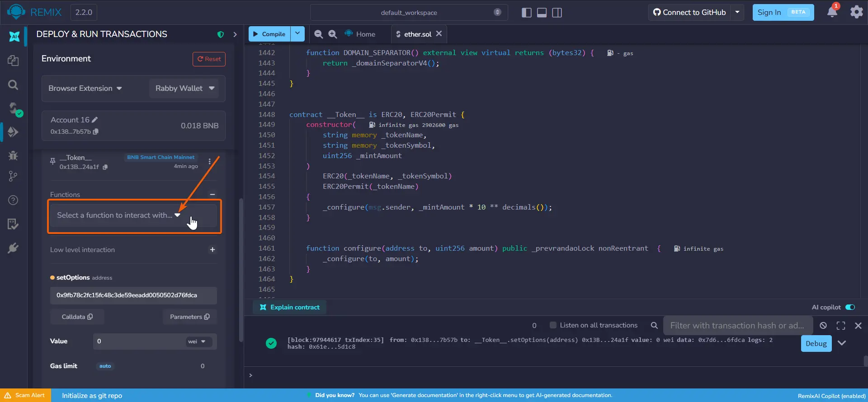
Task: Close the ether.sol tab
Action: pos(439,33)
